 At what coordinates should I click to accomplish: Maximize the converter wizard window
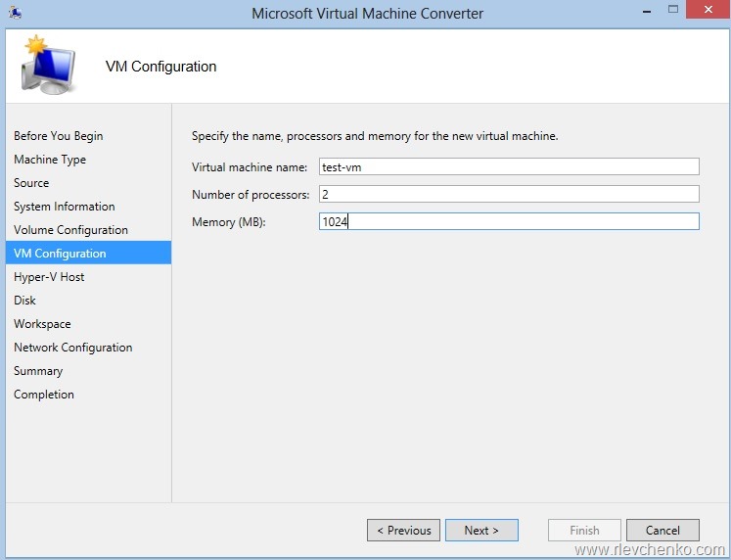[x=673, y=10]
